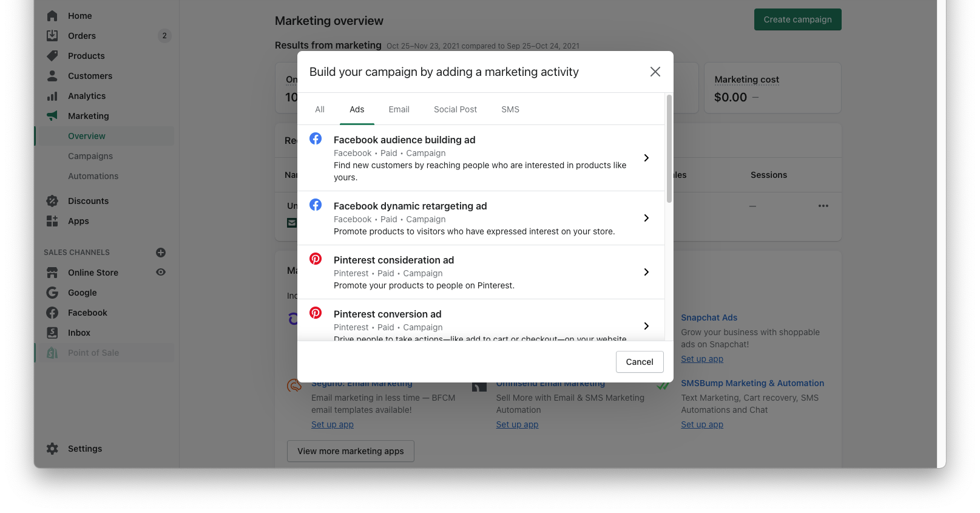Click the Apps grid icon

click(52, 221)
